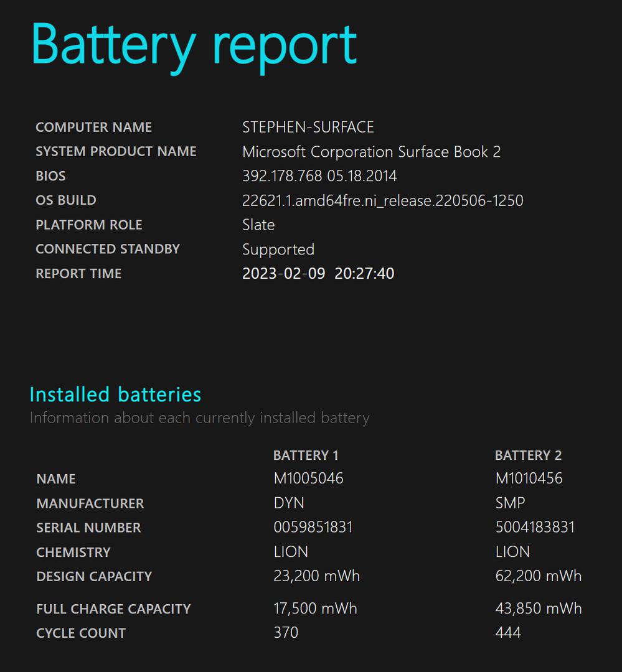The image size is (622, 672).
Task: Click the Connected Standby Supported value
Action: [x=278, y=250]
